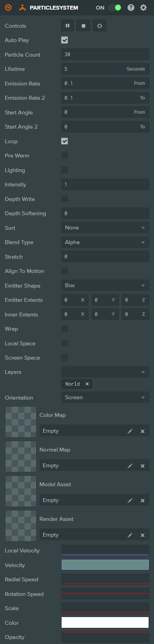
Task: Clear the Normal Map asset
Action: pos(142,466)
